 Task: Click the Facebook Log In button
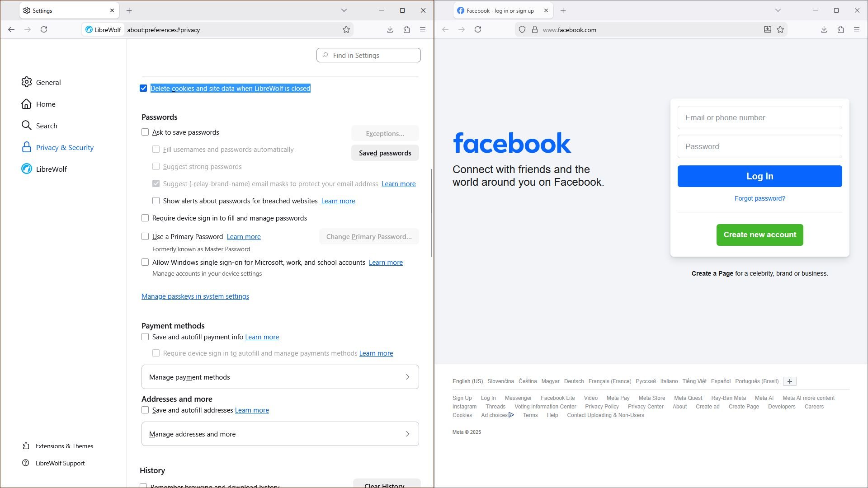click(x=759, y=176)
